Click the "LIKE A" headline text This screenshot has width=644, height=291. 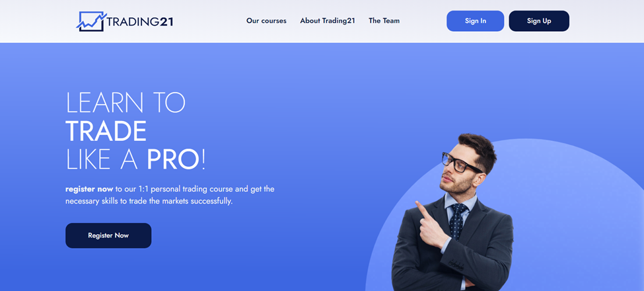point(102,160)
